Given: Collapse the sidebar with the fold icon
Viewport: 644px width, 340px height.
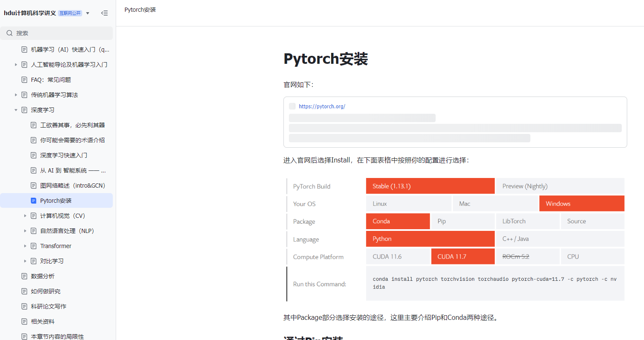Looking at the screenshot, I should [x=104, y=13].
